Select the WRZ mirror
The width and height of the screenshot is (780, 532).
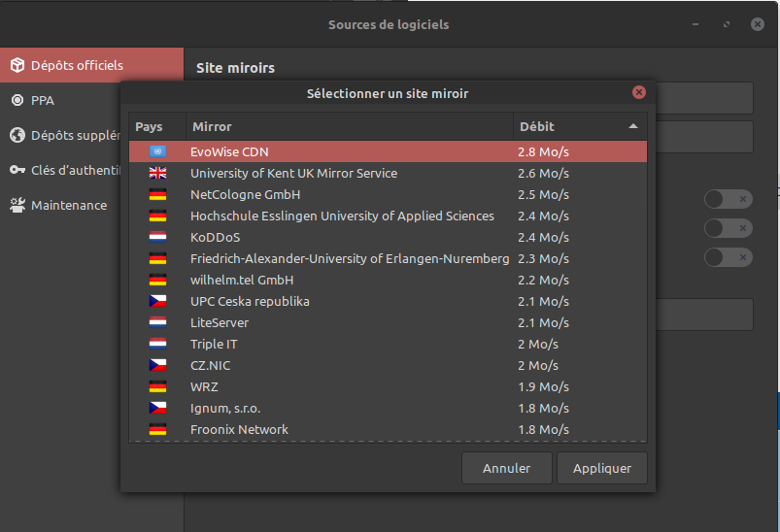[388, 386]
